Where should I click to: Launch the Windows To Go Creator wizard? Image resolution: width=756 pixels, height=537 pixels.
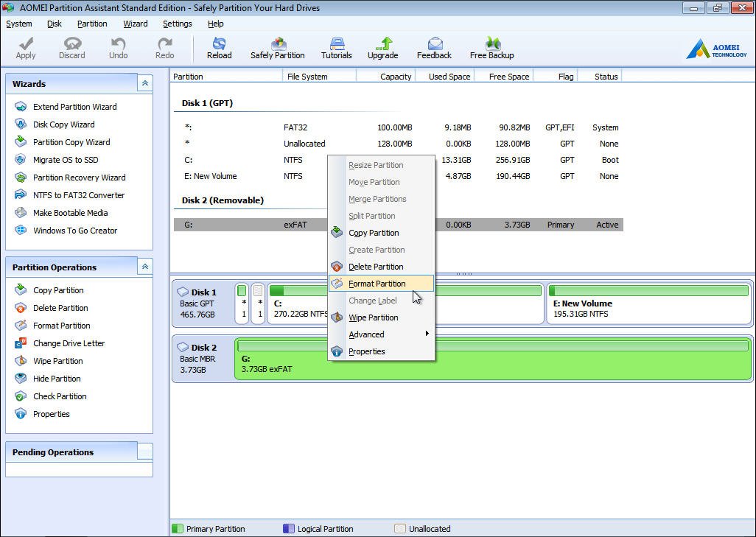point(74,231)
